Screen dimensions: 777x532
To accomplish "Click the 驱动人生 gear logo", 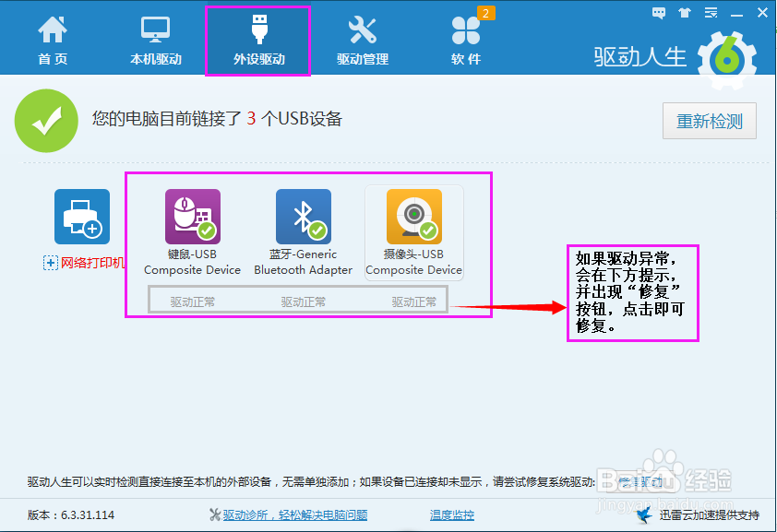I will (x=727, y=60).
